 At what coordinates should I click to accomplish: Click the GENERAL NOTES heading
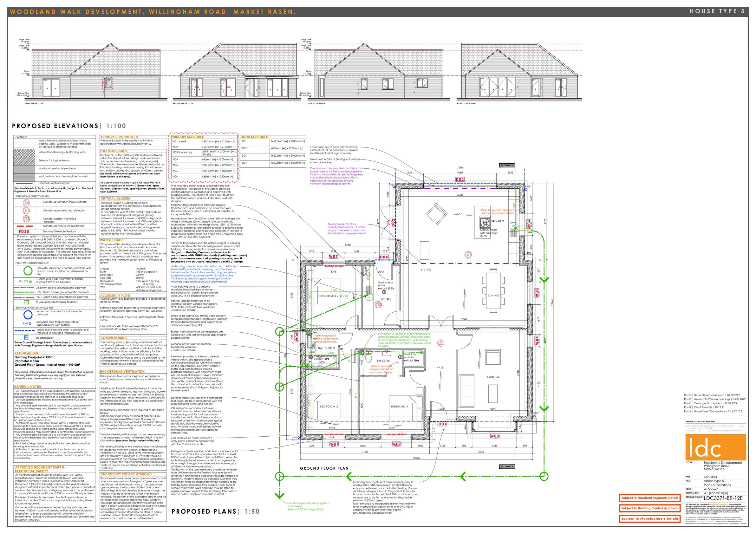27,387
